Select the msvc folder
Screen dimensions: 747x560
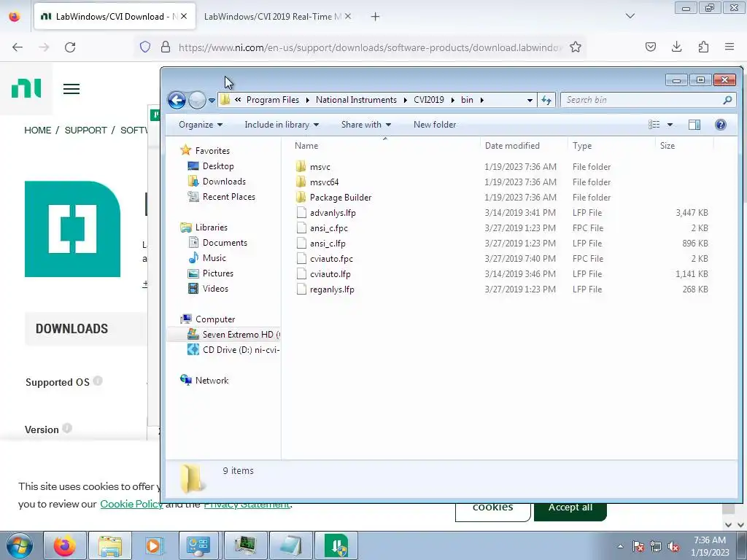pyautogui.click(x=320, y=167)
